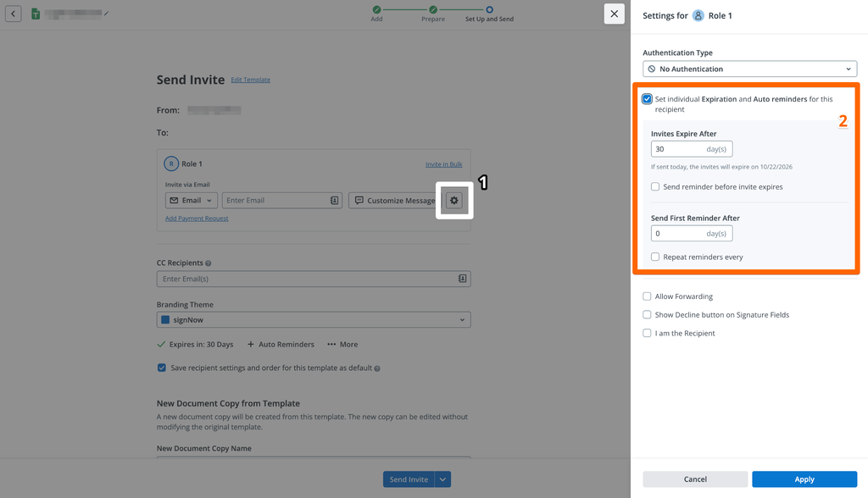Click the signNow blue color swatch
The image size is (868, 498).
165,320
